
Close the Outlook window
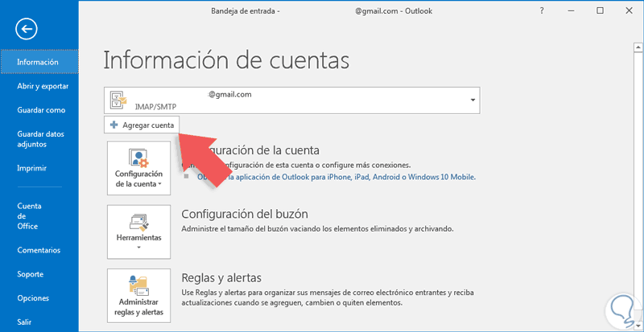[x=629, y=11]
